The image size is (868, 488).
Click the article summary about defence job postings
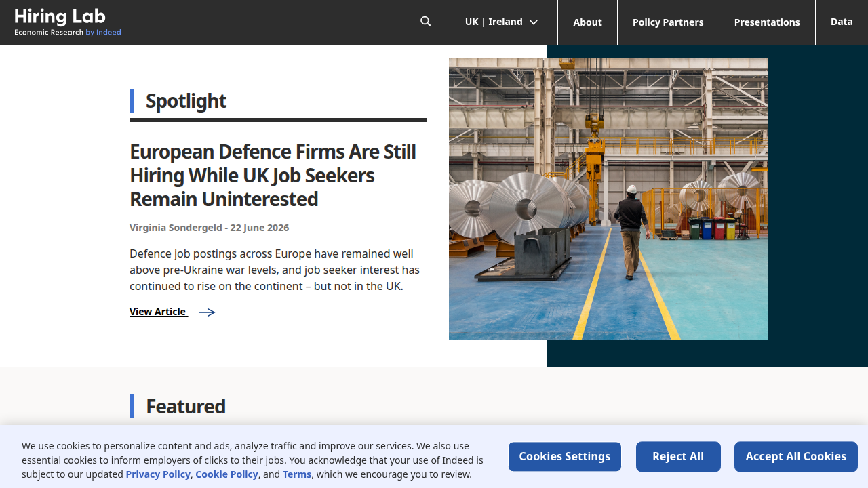275,270
